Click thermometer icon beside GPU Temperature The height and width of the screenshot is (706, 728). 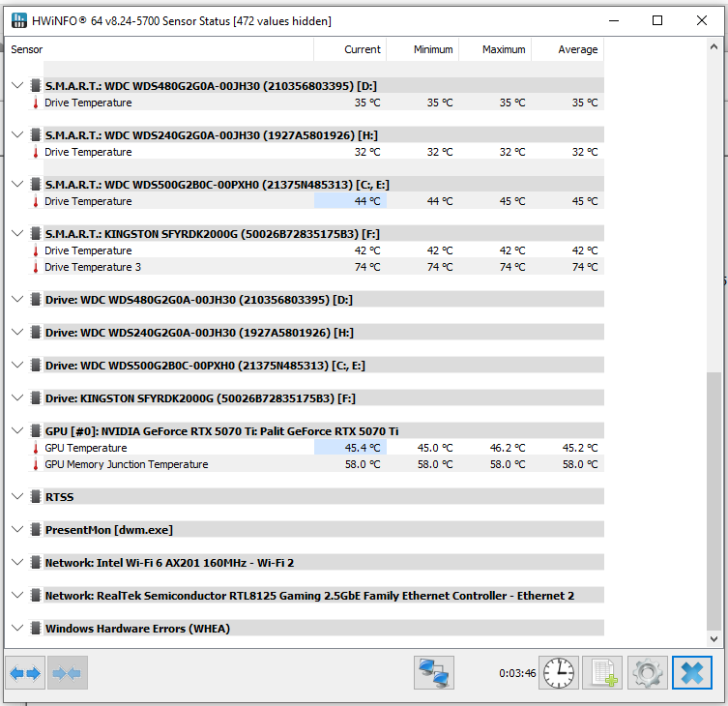(35, 448)
